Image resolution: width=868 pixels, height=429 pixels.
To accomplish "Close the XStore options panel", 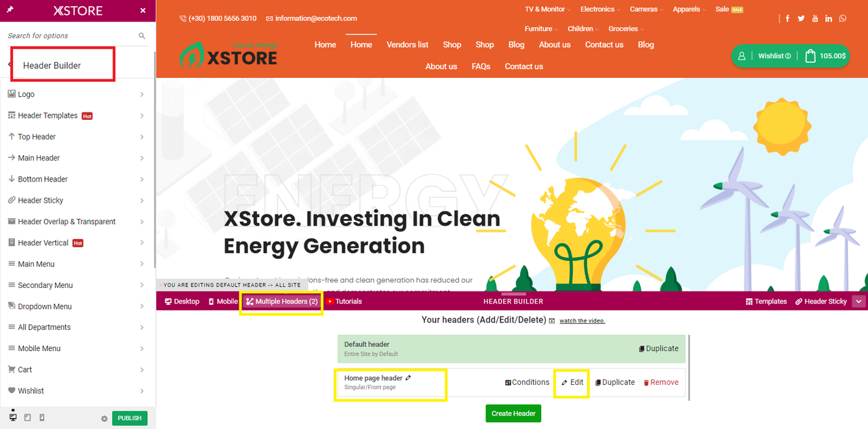I will 142,11.
